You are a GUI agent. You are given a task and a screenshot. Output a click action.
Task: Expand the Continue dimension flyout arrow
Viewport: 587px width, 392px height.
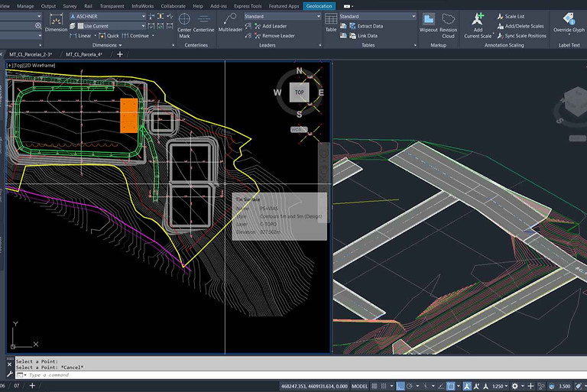click(153, 36)
